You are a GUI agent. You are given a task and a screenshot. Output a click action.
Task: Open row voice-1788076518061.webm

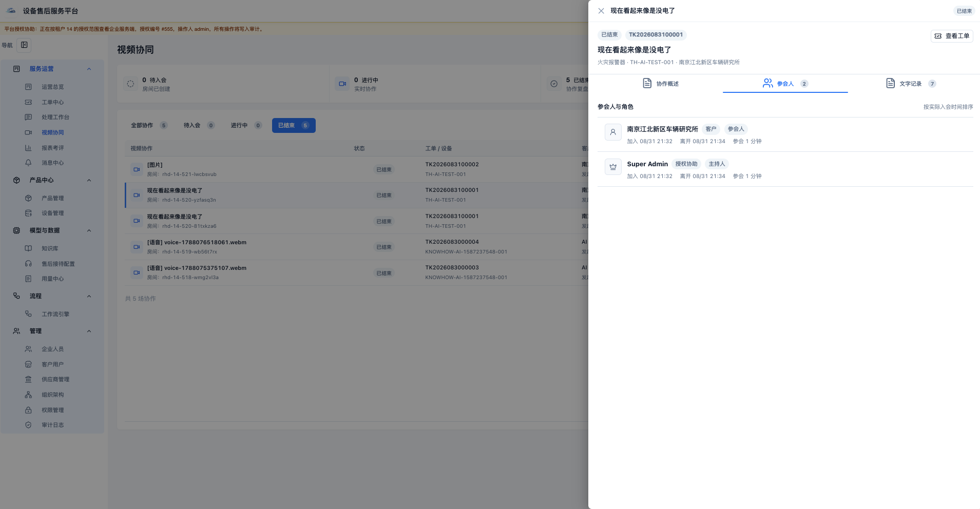pyautogui.click(x=356, y=247)
